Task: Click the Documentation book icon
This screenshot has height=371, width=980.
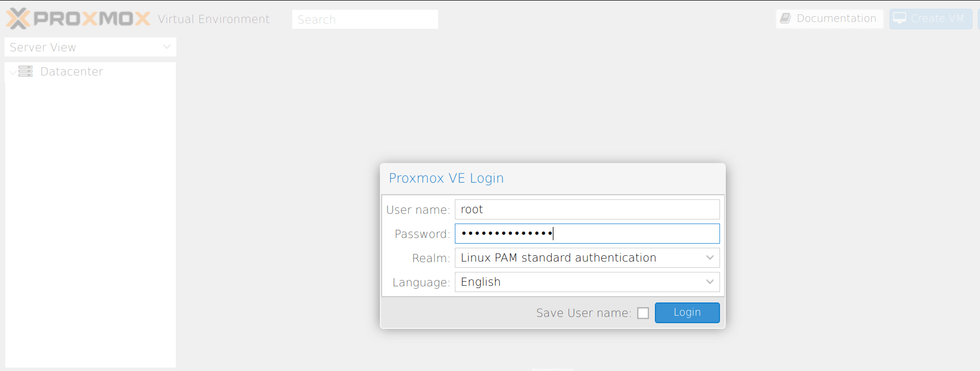Action: click(785, 18)
